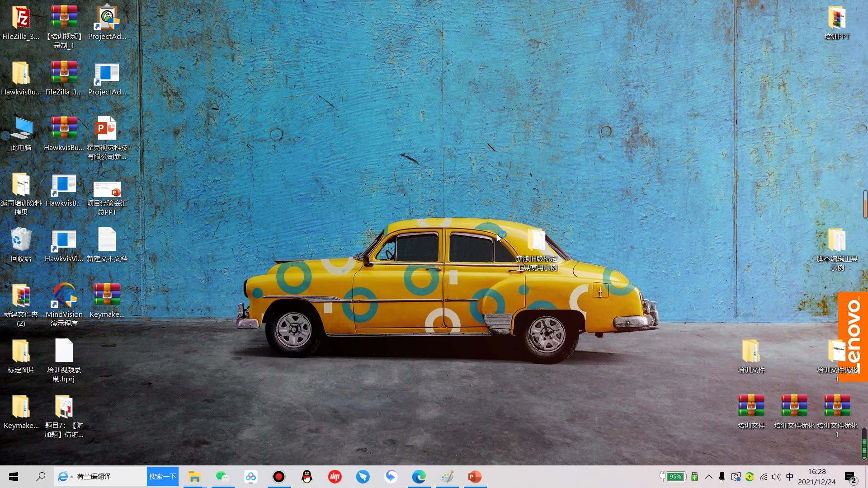Click the 95% battery indicator
The width and height of the screenshot is (868, 488).
click(673, 477)
